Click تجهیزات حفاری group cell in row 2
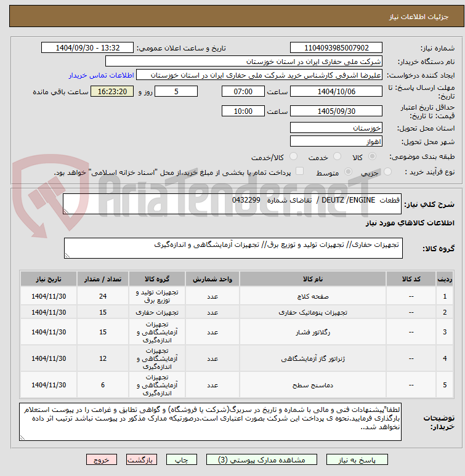This screenshot has width=465, height=476. tap(156, 312)
